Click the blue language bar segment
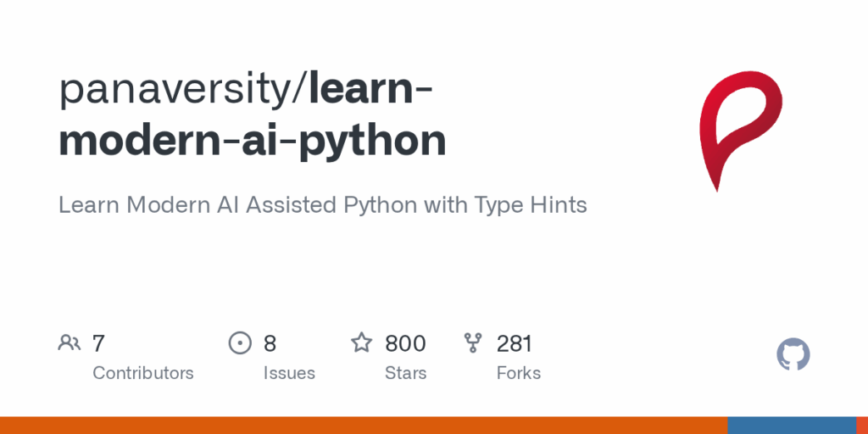Viewport: 868px width, 434px height. [792, 426]
